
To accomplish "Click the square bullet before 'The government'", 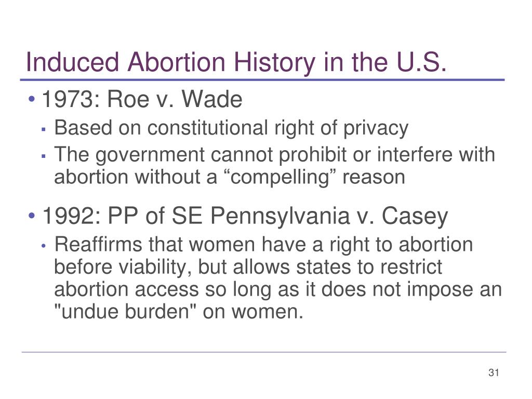I will (43, 156).
